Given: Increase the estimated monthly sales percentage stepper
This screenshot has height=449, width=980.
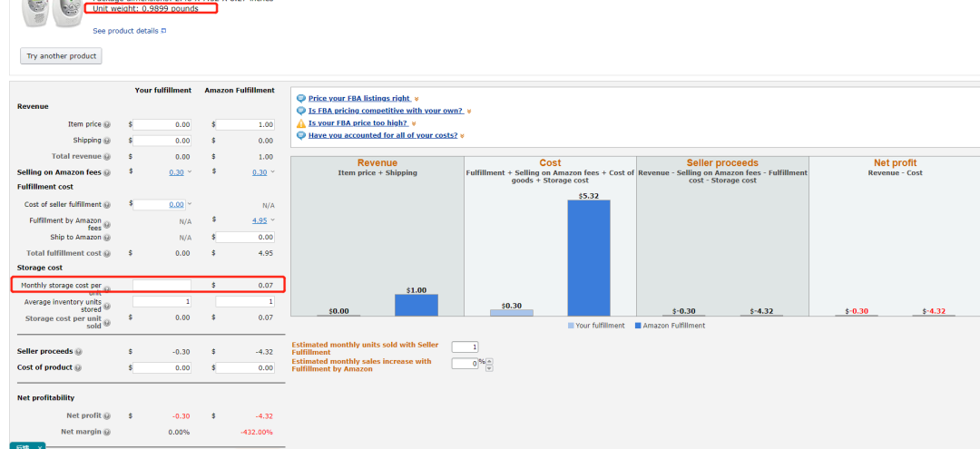Looking at the screenshot, I should pos(490,360).
